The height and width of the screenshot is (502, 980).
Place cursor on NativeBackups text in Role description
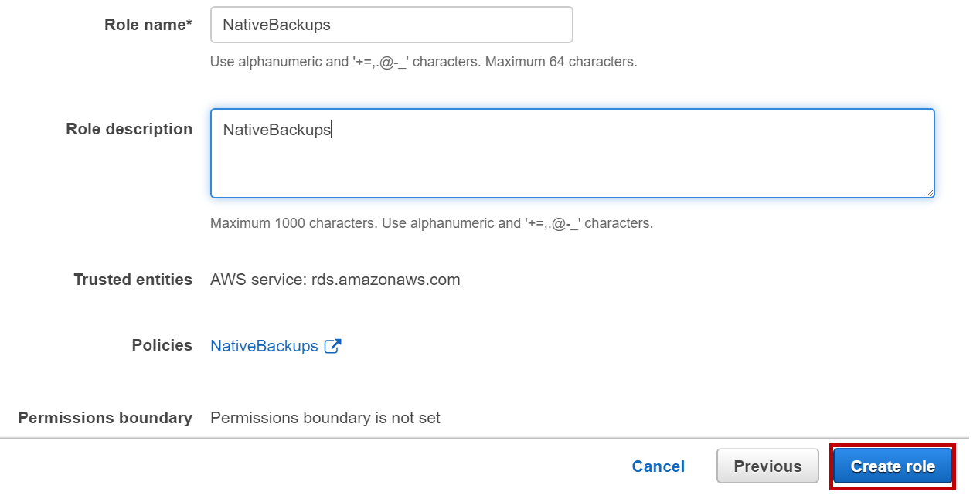[277, 130]
